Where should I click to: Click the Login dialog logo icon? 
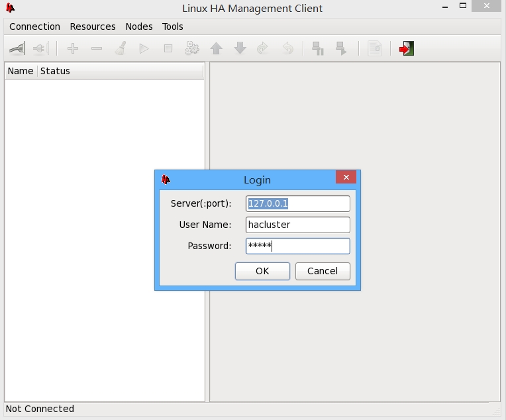[166, 179]
